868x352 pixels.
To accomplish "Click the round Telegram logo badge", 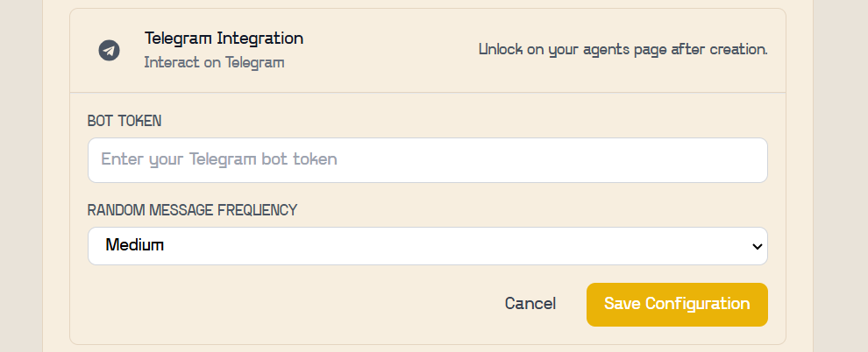I will click(x=109, y=50).
